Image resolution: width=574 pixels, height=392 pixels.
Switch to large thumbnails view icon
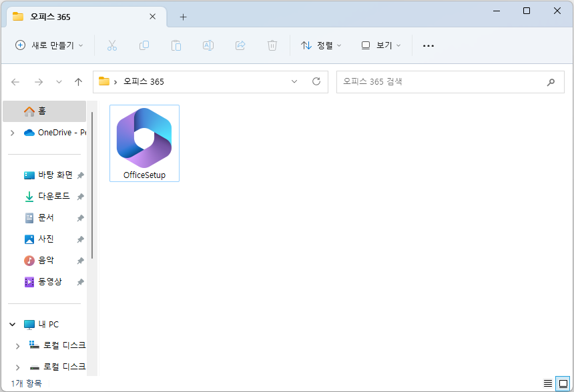(x=563, y=383)
